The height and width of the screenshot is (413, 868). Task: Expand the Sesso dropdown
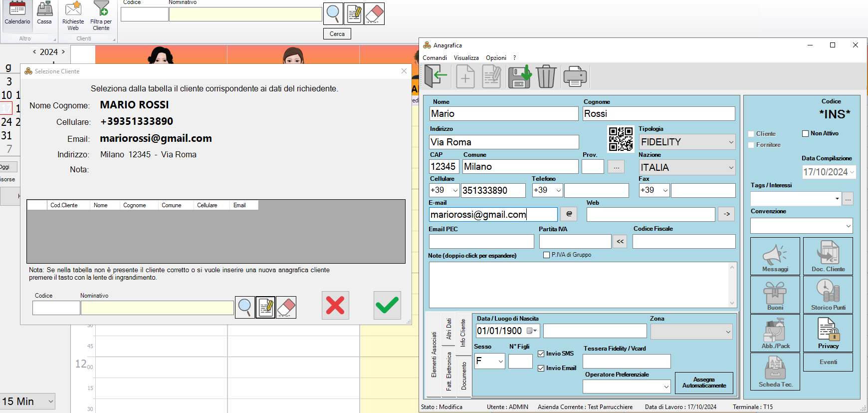click(x=500, y=361)
